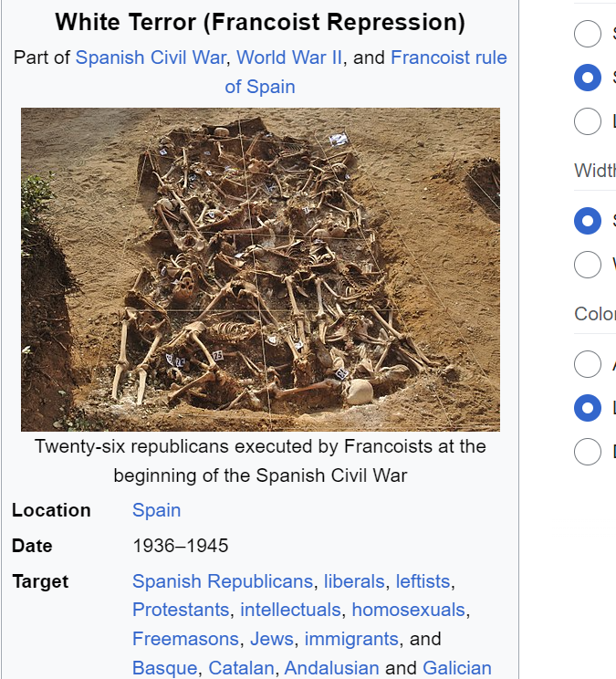Follow the intellectuals link
This screenshot has height=679, width=616.
tap(291, 610)
